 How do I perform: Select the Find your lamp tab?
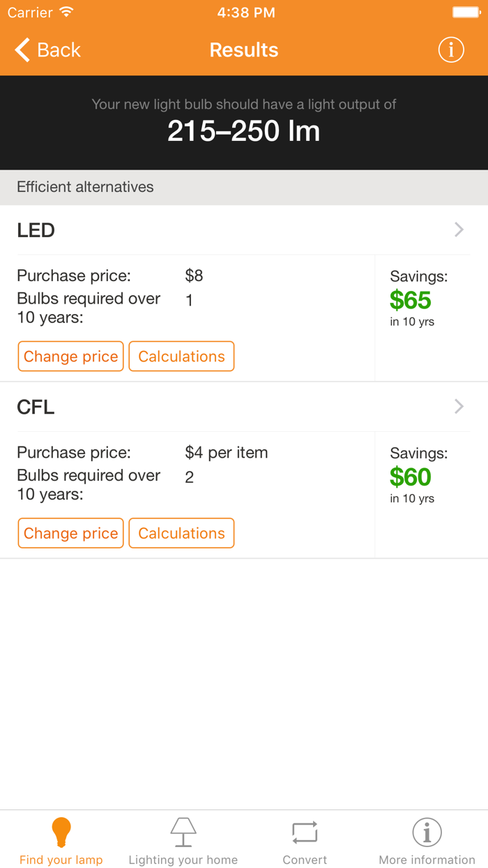(x=61, y=841)
